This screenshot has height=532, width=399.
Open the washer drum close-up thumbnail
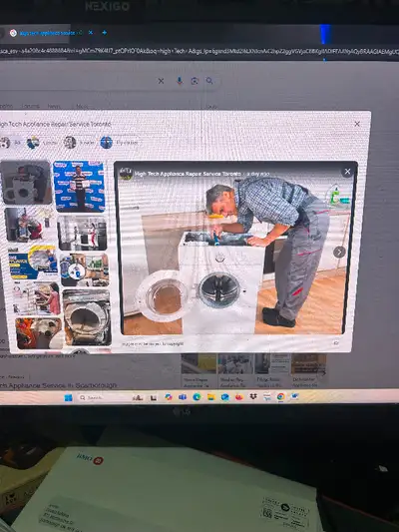pos(87,317)
